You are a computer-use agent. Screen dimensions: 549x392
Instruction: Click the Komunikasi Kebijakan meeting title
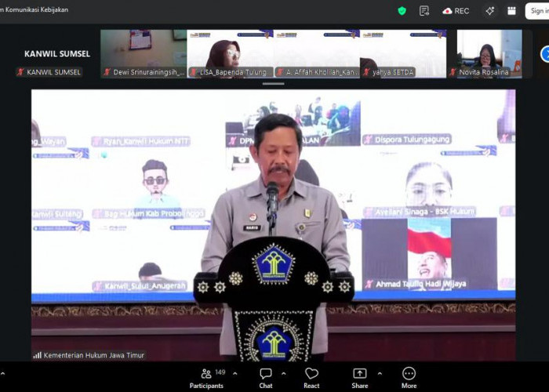pyautogui.click(x=35, y=9)
